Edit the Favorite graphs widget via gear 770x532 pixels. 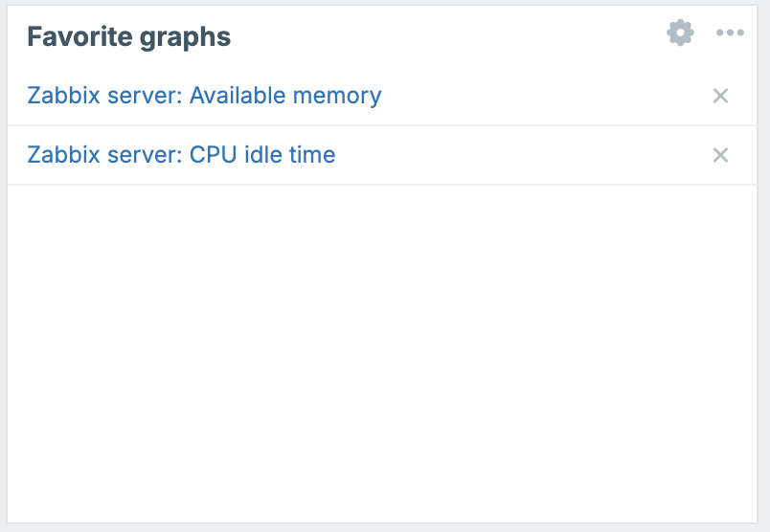pyautogui.click(x=680, y=33)
